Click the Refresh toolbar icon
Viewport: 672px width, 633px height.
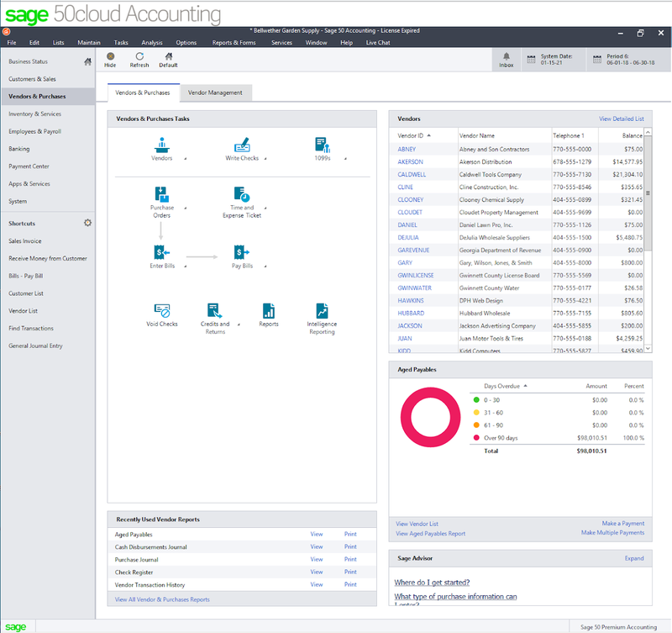tap(139, 56)
